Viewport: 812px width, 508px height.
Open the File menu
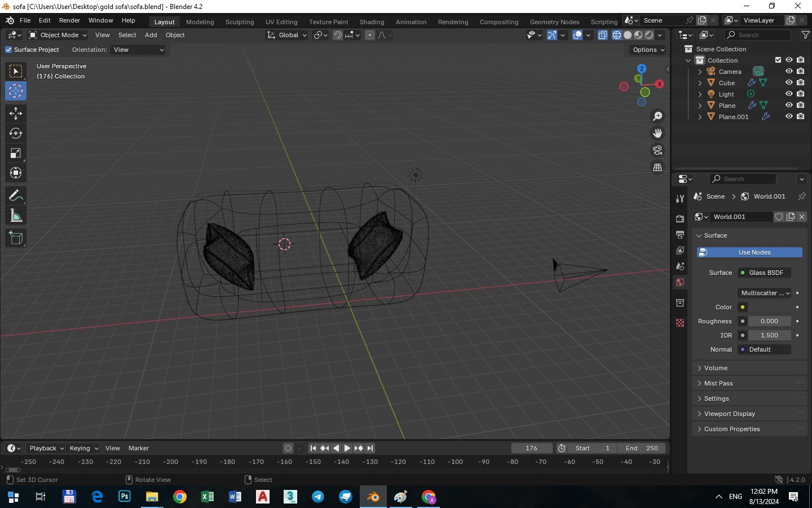(x=25, y=20)
